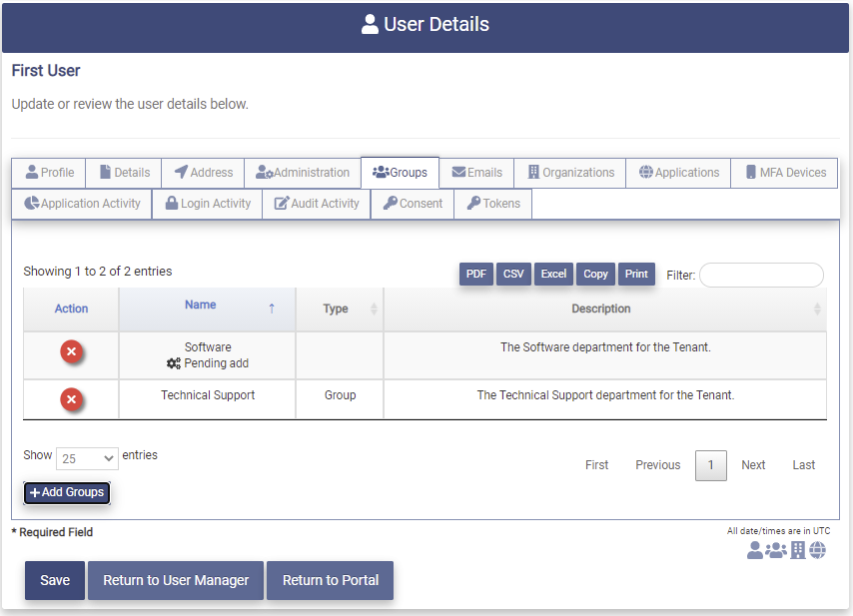The width and height of the screenshot is (853, 616).
Task: Open the Administration tab
Action: (303, 173)
